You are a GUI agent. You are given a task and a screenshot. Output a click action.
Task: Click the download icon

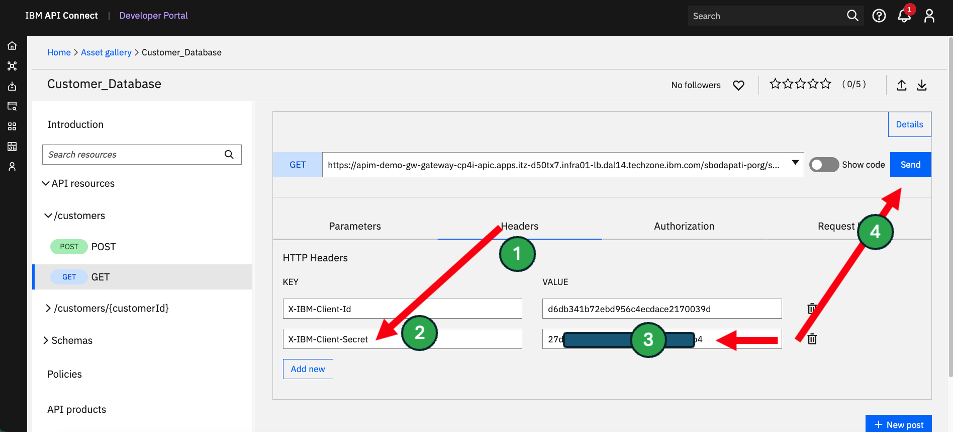[x=922, y=86]
